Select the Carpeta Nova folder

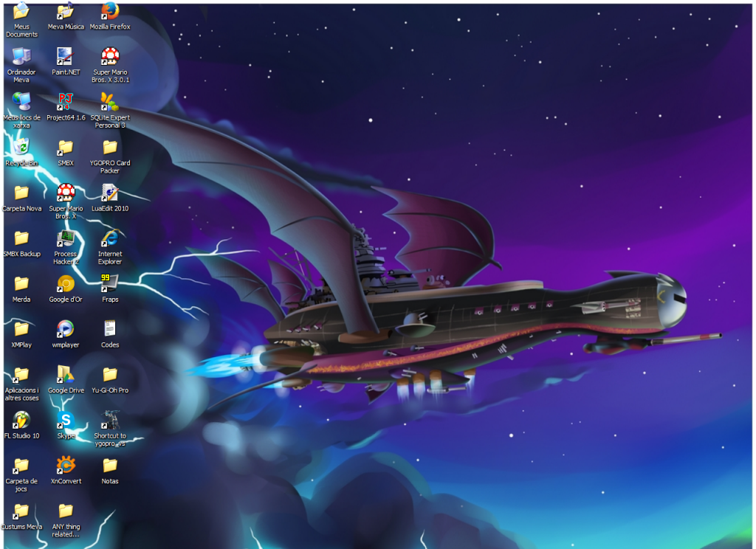coord(21,193)
